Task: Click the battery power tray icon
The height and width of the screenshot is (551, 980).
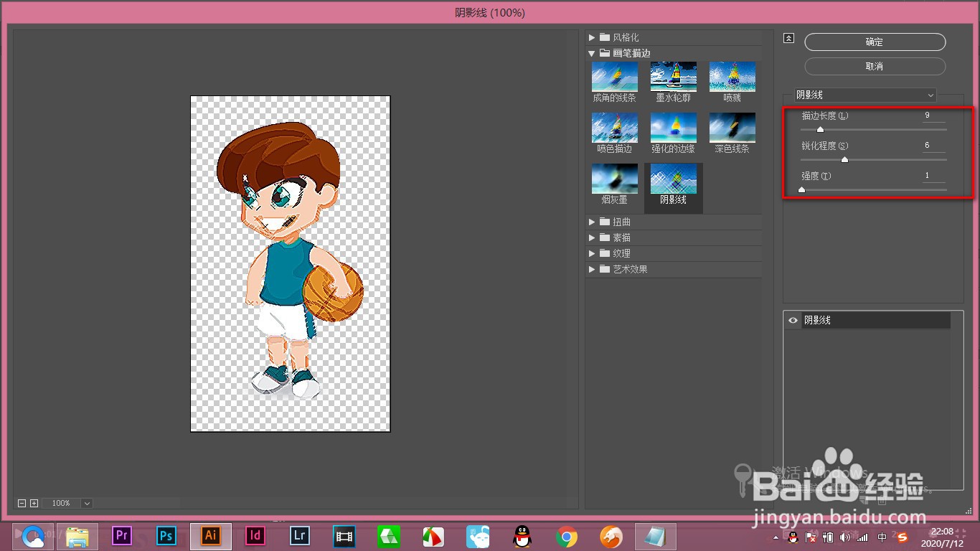Action: pos(828,537)
